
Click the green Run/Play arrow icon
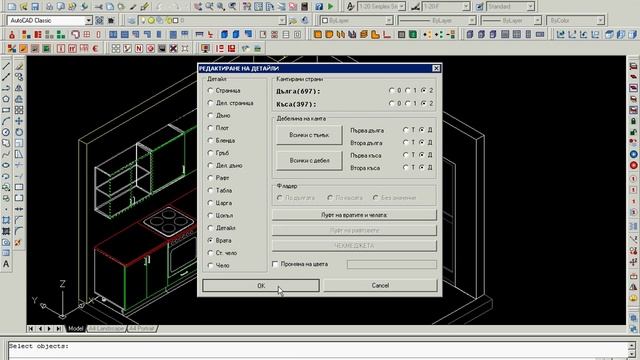point(331,7)
